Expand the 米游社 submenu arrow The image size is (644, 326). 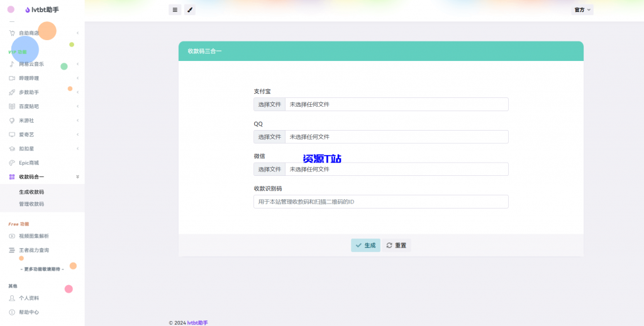coord(77,121)
